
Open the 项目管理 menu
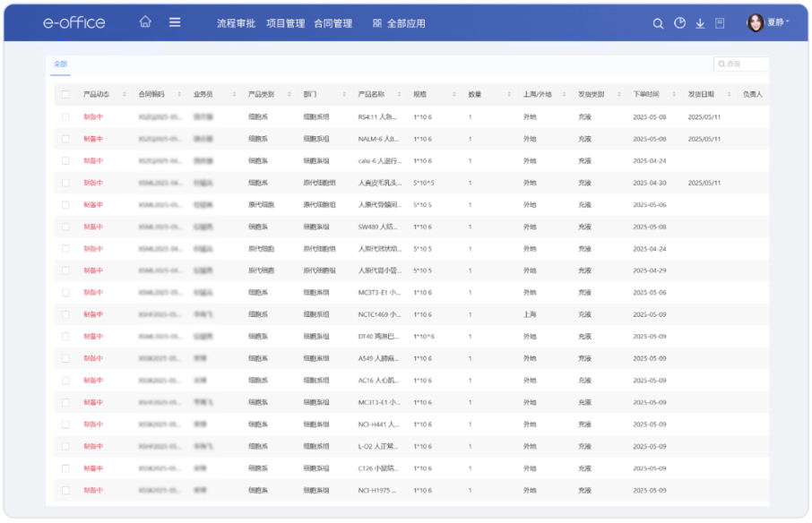point(285,23)
